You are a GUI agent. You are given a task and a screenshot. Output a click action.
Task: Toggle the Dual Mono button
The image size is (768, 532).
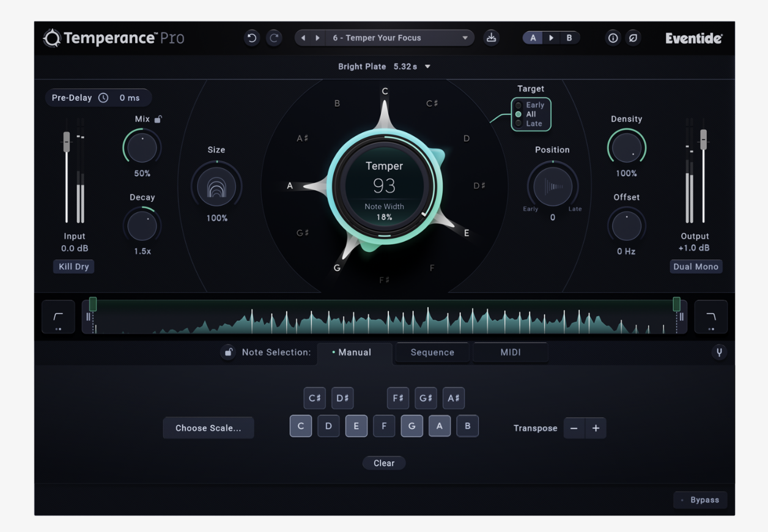(696, 267)
